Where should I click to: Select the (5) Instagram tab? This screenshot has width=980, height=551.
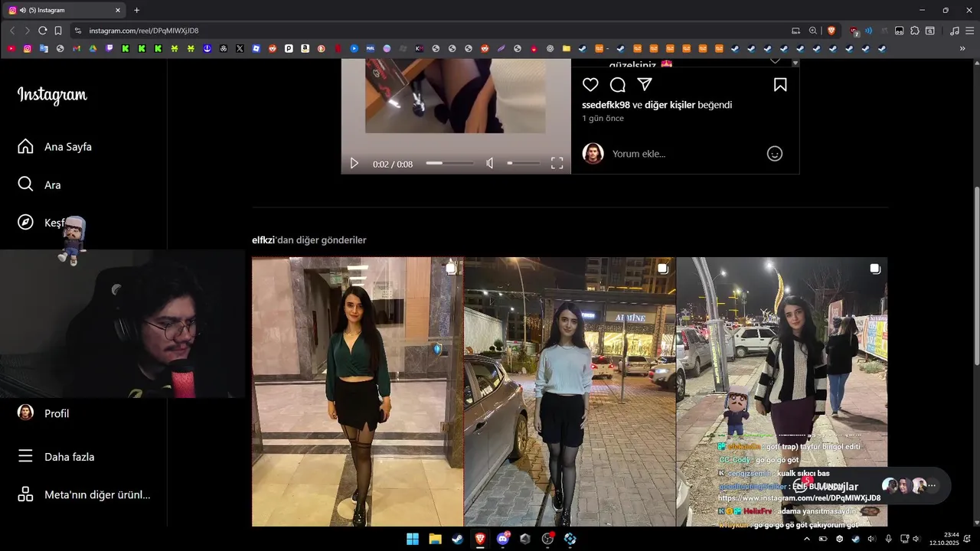click(x=64, y=10)
